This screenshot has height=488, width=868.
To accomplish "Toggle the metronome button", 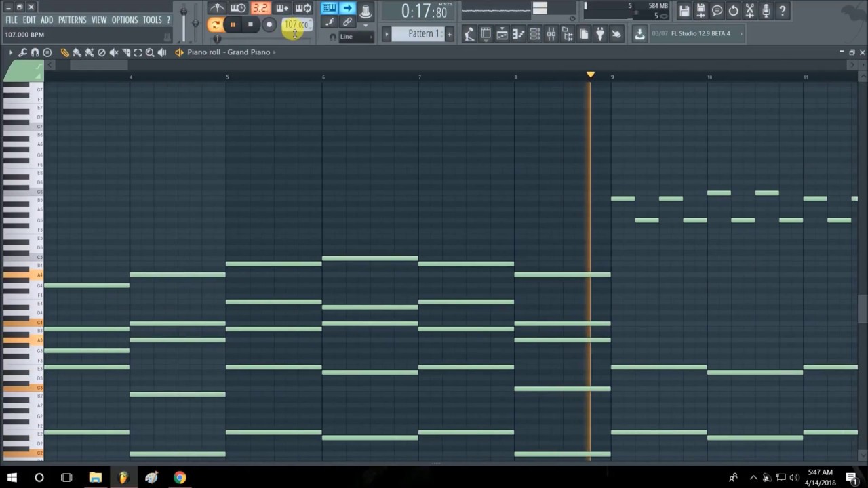I will point(217,8).
